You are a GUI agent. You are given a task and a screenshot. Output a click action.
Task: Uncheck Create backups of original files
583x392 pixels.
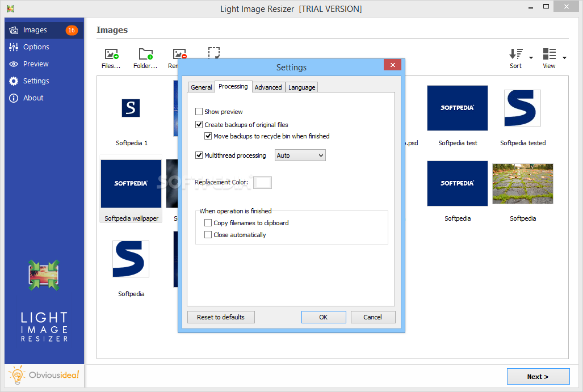[199, 124]
